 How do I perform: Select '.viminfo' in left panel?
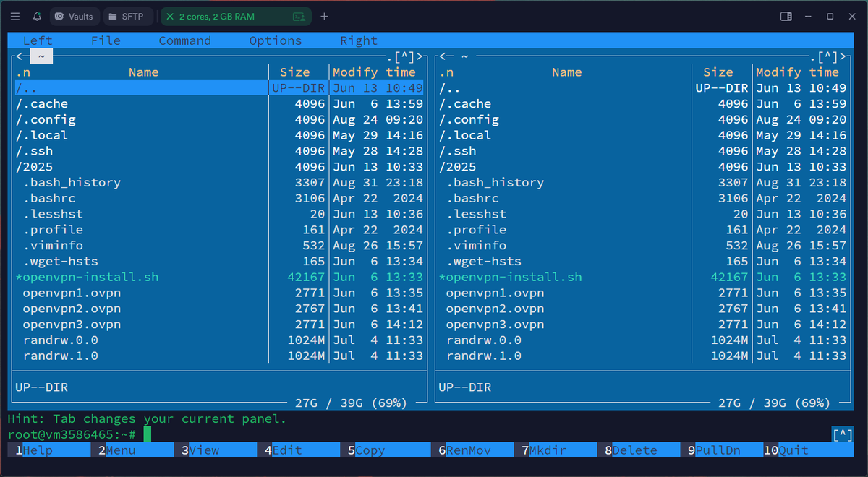[x=219, y=246]
